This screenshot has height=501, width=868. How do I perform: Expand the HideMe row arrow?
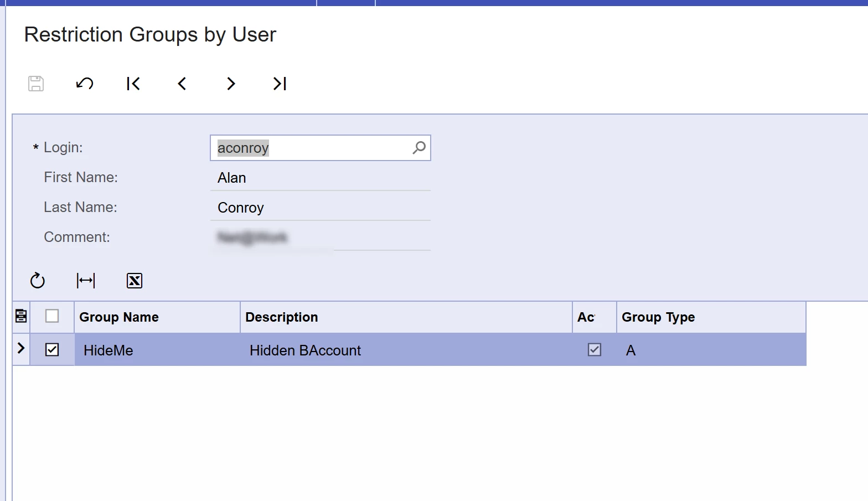tap(21, 348)
